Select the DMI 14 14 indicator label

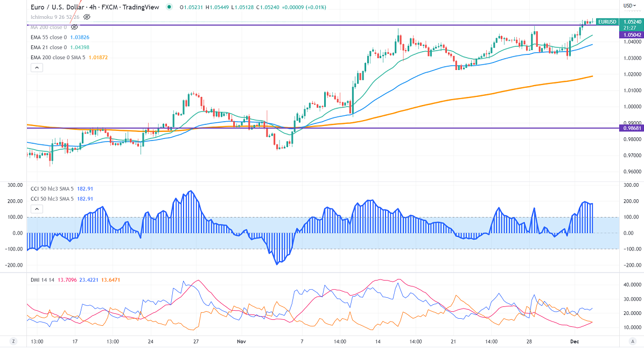click(43, 280)
